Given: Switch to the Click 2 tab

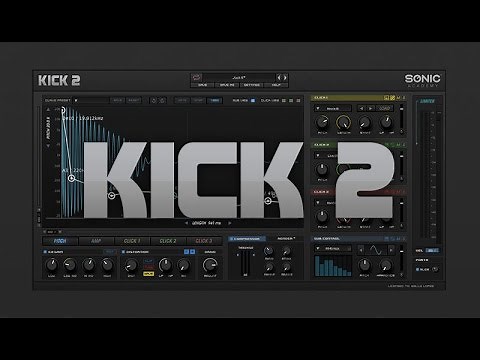Looking at the screenshot, I should (x=168, y=241).
